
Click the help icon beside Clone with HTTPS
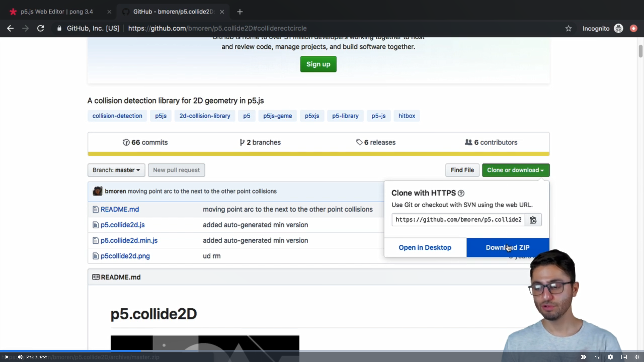pos(461,193)
